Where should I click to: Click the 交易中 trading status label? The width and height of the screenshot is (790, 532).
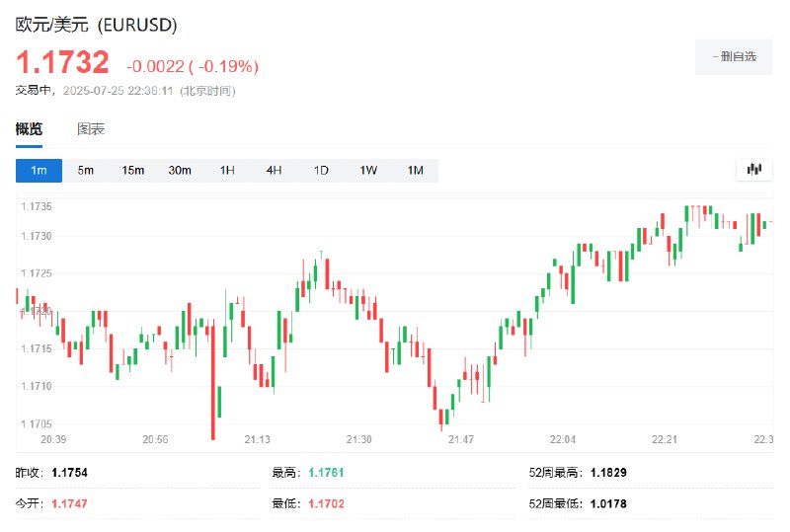[34, 90]
